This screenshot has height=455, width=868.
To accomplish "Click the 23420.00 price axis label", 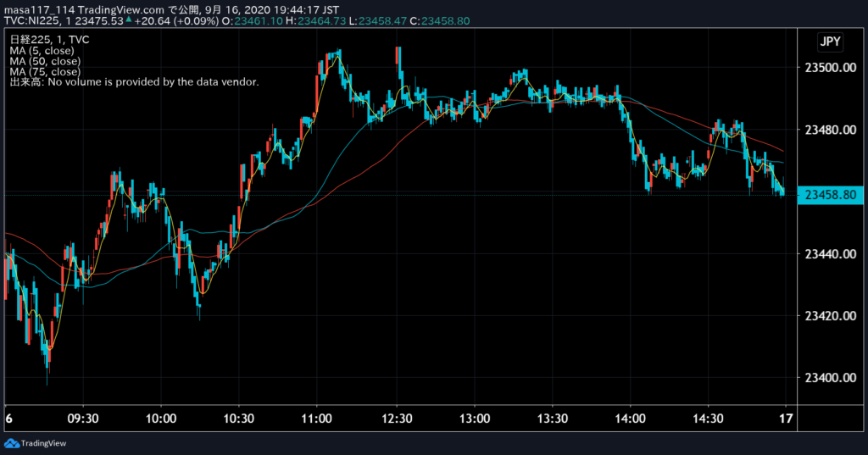I will (831, 315).
